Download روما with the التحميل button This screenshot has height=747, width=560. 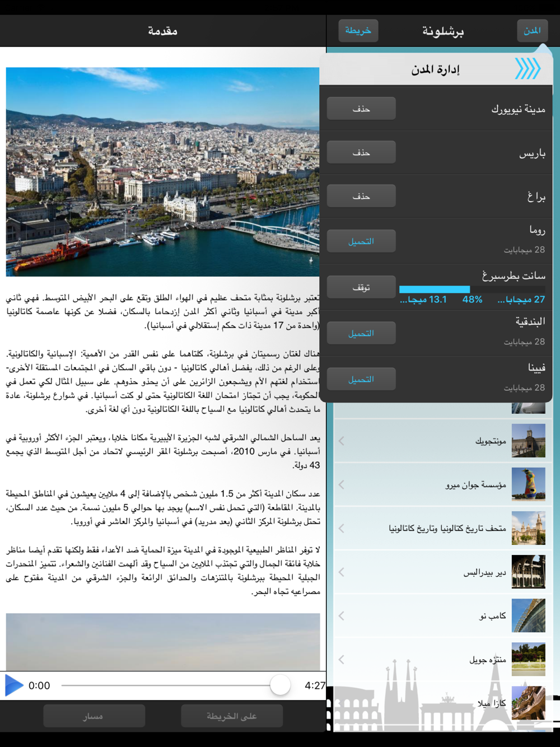coord(361,241)
